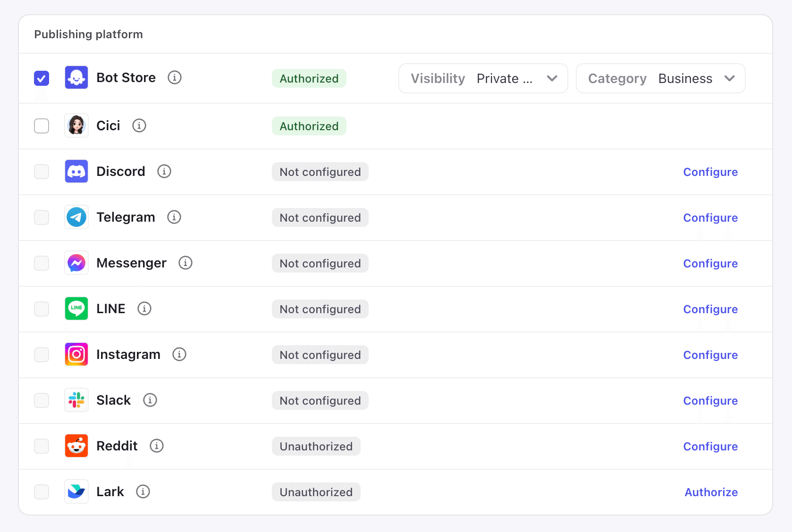Screen dimensions: 792x532
Task: Click the info icon beside Reddit
Action: pyautogui.click(x=157, y=446)
